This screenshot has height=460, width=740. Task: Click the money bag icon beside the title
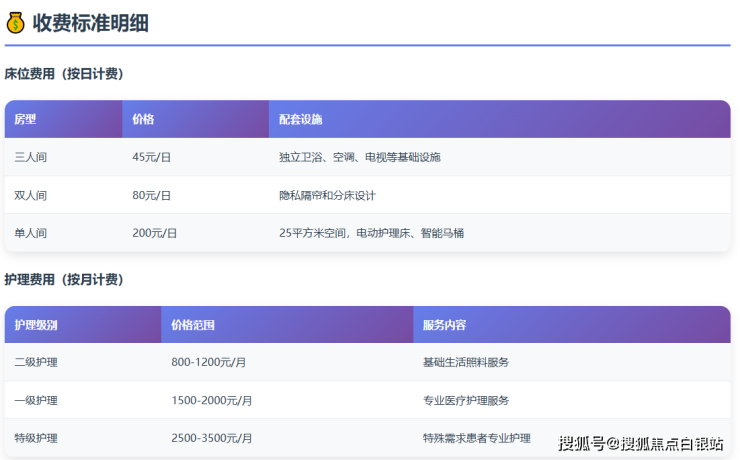[x=15, y=23]
